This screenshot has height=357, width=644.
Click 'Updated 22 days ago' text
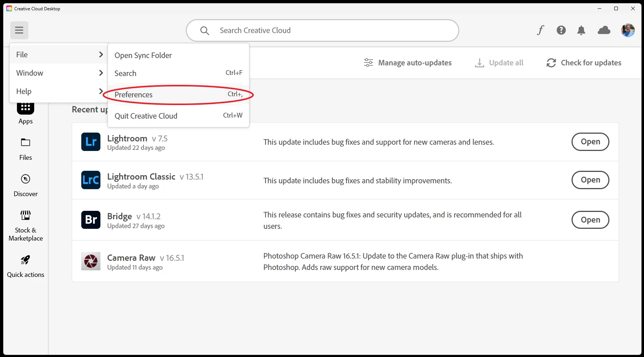[x=136, y=148]
